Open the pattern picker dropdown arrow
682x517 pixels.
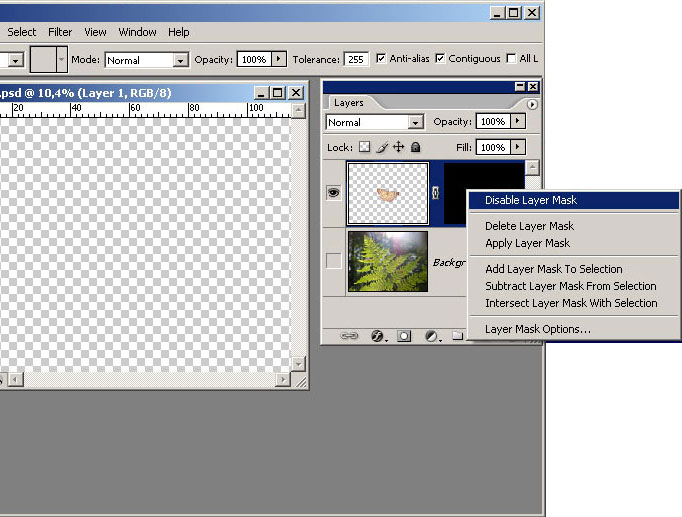[61, 59]
